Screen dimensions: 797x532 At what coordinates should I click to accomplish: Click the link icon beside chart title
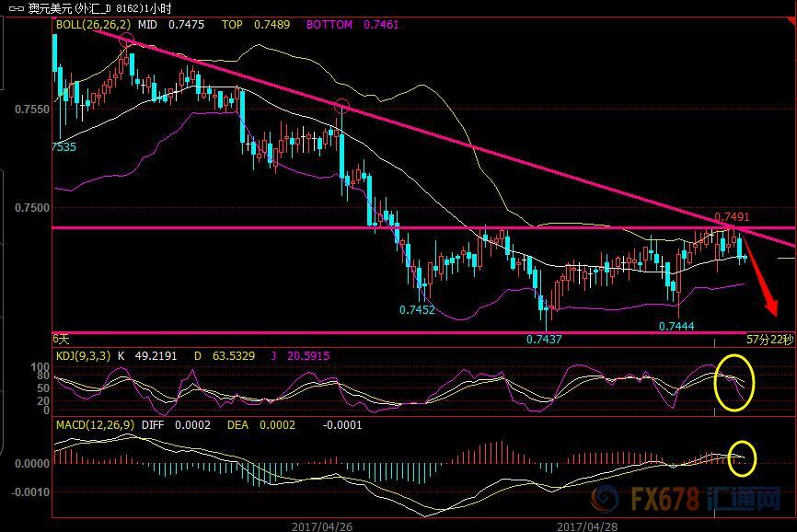tap(16, 8)
